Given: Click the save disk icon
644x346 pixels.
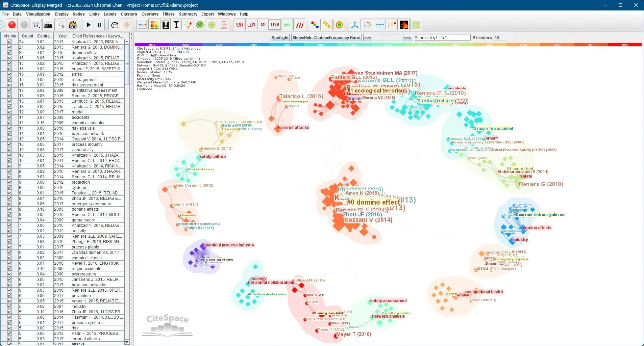Looking at the screenshot, I should (x=36, y=25).
